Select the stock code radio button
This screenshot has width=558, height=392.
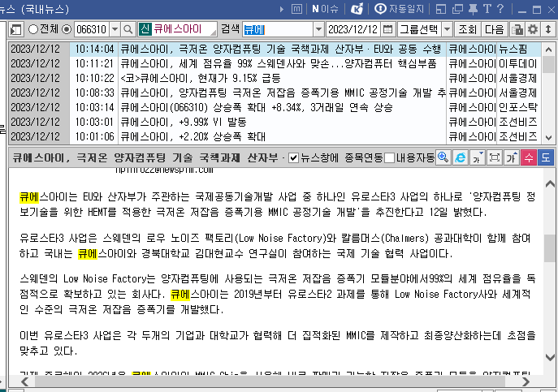67,29
